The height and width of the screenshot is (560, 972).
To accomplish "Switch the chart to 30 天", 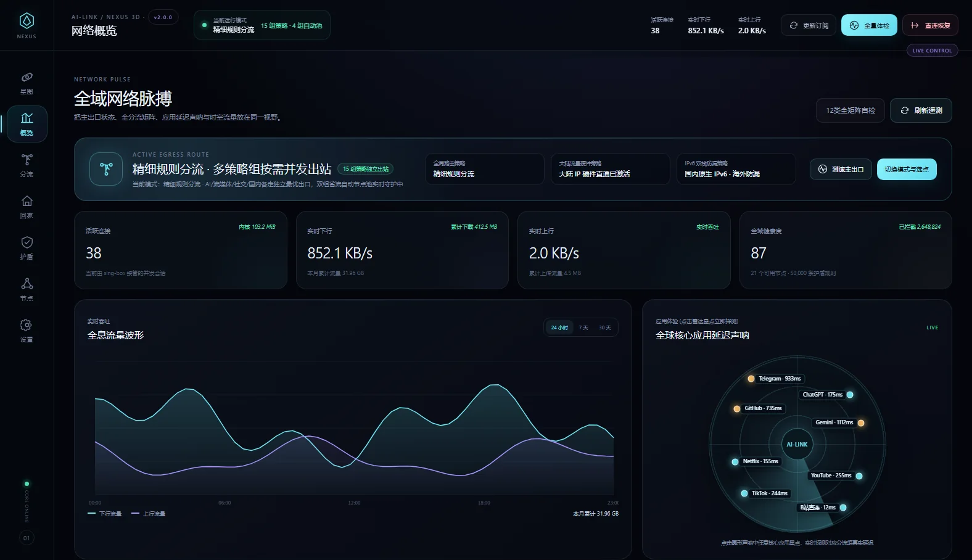I will [x=605, y=327].
